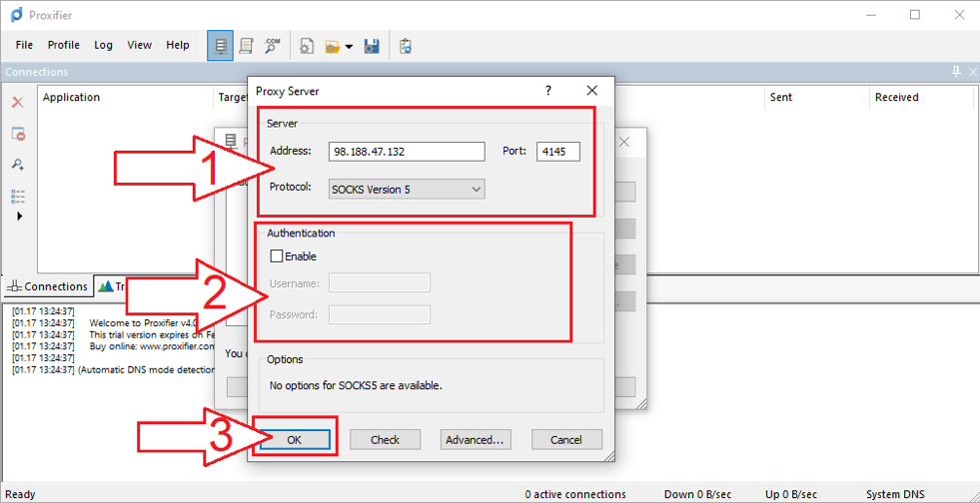
Task: Click the red X close connection icon
Action: coord(18,103)
